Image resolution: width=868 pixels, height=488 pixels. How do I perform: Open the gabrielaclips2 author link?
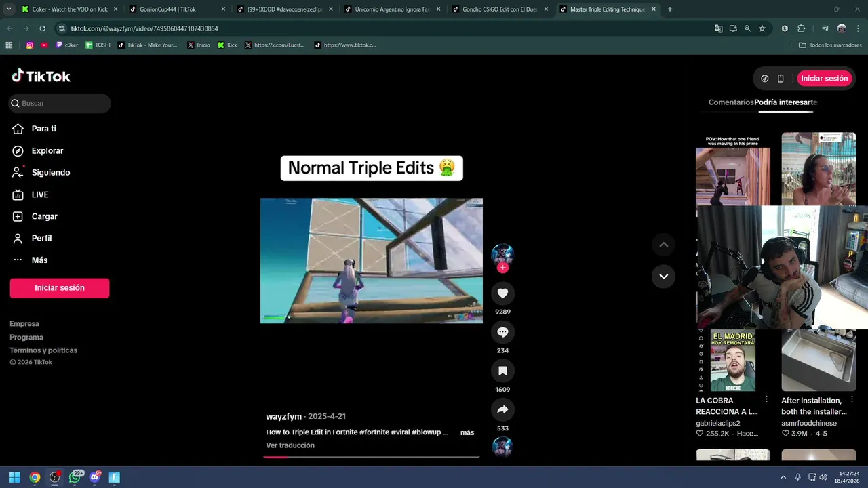click(x=718, y=423)
